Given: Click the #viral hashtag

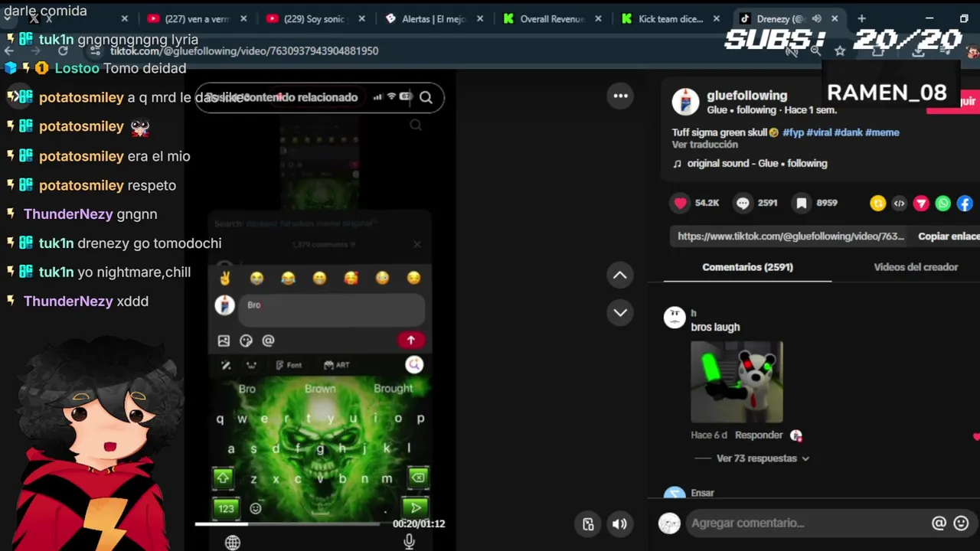Looking at the screenshot, I should click(819, 132).
